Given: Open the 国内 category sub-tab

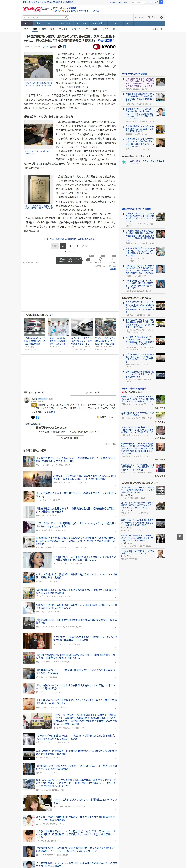Looking at the screenshot, I should [x=35, y=29].
